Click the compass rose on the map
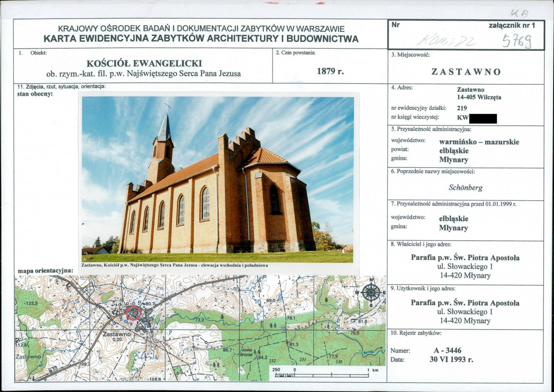The height and width of the screenshot is (392, 554). [371, 292]
